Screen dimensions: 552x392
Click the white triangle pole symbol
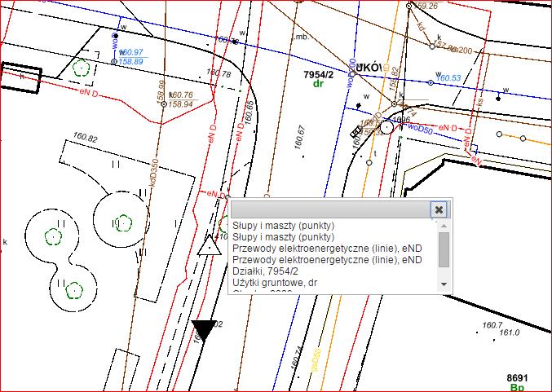[210, 245]
